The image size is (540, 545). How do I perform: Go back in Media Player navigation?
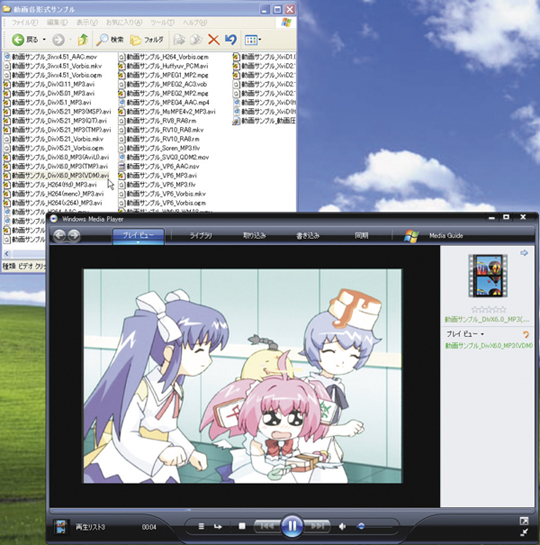tap(59, 236)
